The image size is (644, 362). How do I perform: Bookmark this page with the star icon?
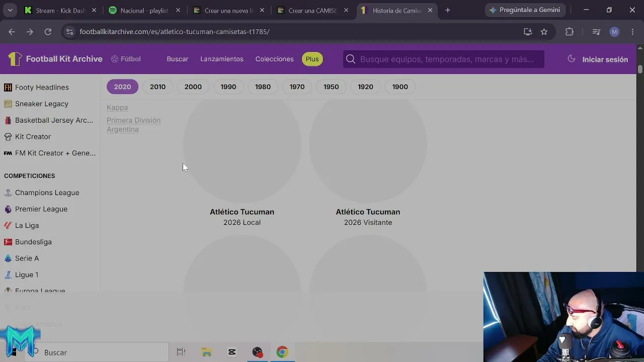coord(544,32)
